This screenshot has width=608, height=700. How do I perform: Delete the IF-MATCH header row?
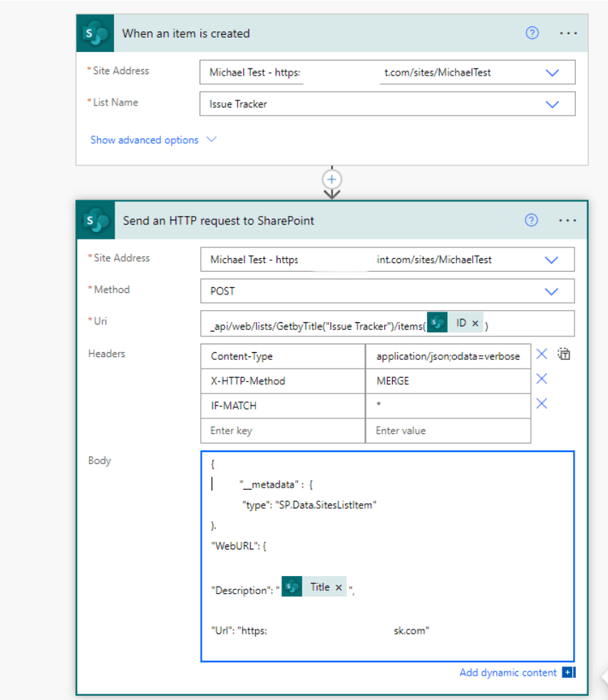tap(542, 403)
